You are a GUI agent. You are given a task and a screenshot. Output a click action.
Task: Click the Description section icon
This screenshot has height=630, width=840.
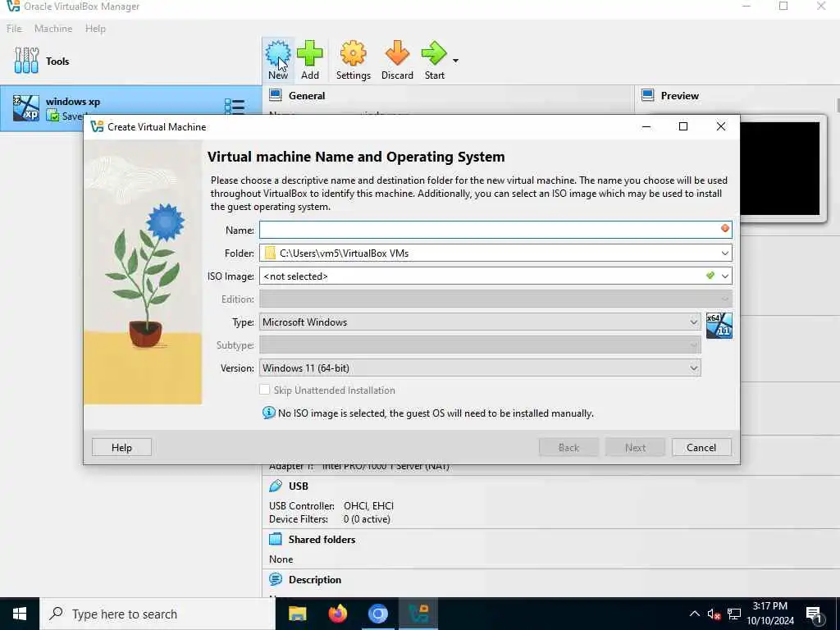(x=276, y=579)
